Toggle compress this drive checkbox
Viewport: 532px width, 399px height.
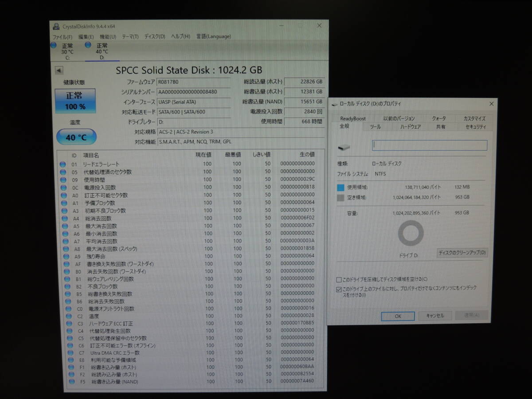tap(339, 280)
